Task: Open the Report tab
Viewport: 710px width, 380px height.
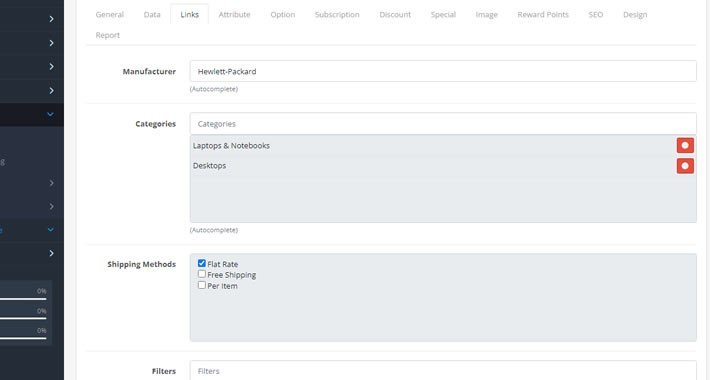Action: pyautogui.click(x=108, y=35)
